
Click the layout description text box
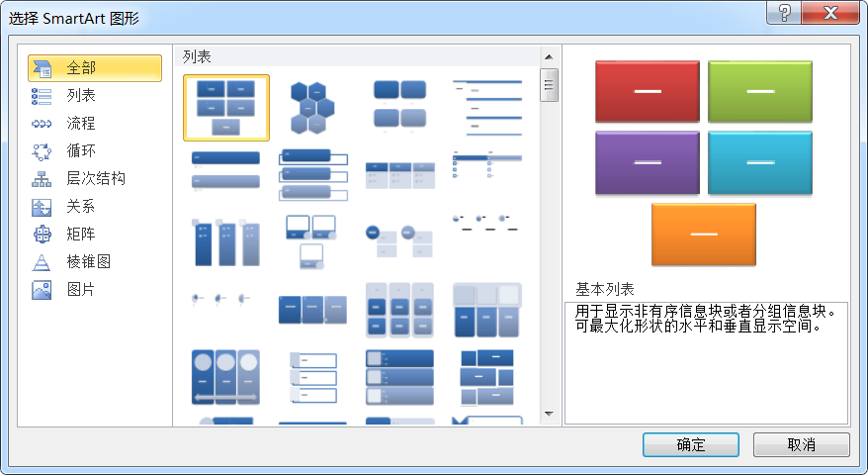tap(706, 363)
